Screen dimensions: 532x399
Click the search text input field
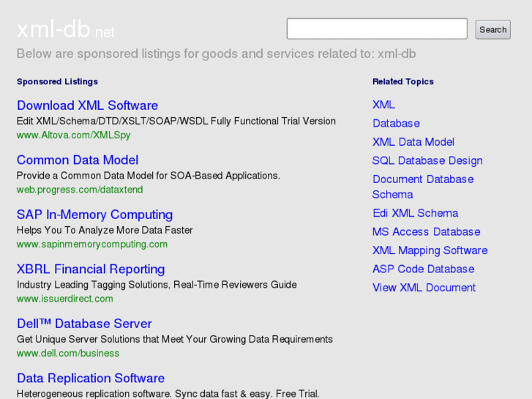coord(377,29)
